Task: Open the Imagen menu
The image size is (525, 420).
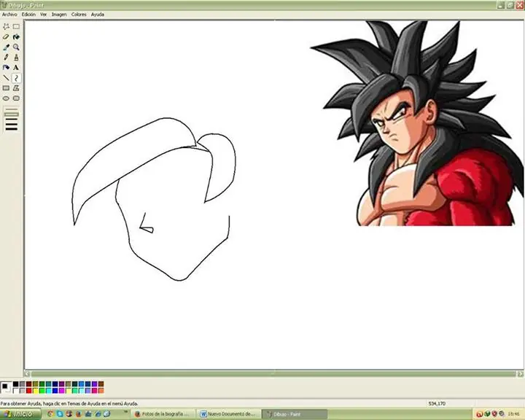Action: 59,15
